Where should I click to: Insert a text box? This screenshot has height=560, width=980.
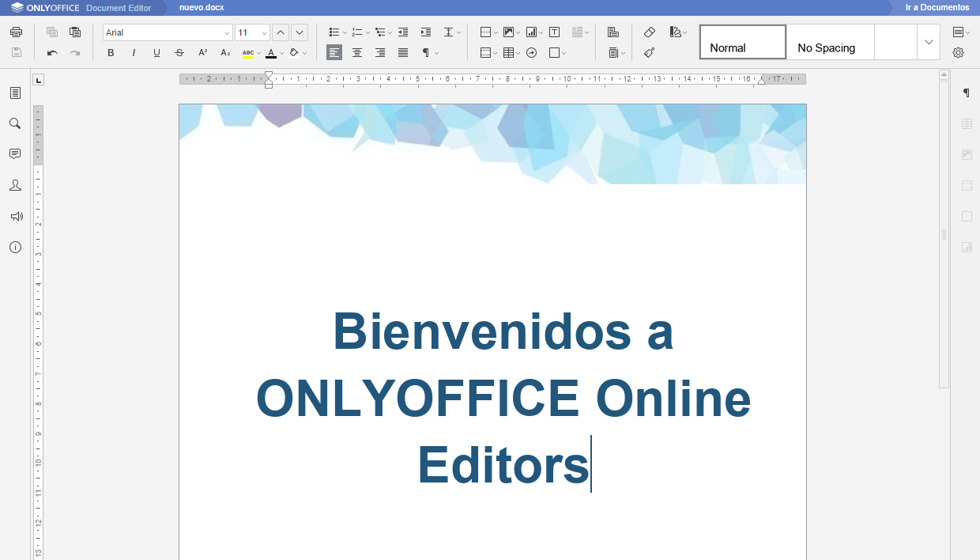coord(554,32)
